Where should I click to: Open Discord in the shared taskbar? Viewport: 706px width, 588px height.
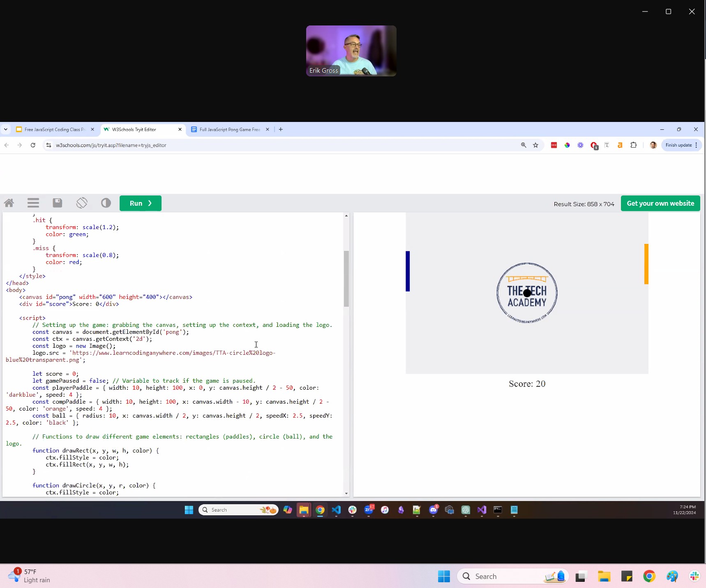click(x=433, y=510)
